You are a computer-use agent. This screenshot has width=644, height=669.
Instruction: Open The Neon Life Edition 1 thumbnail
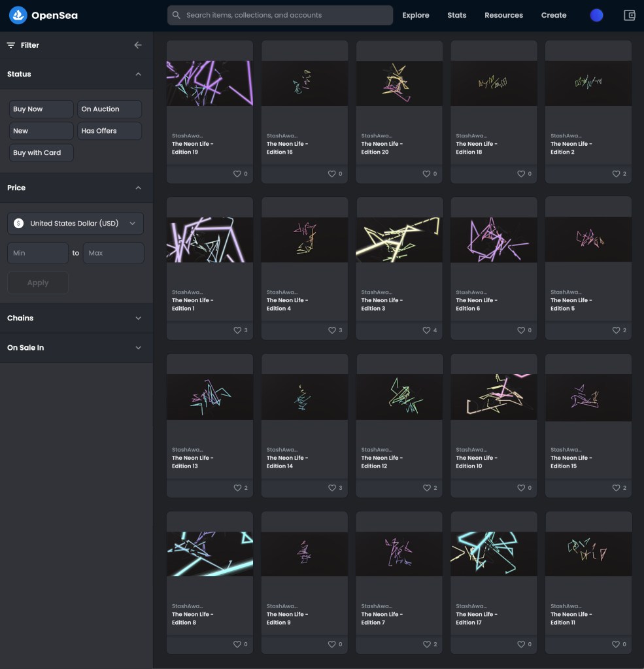[x=210, y=240]
